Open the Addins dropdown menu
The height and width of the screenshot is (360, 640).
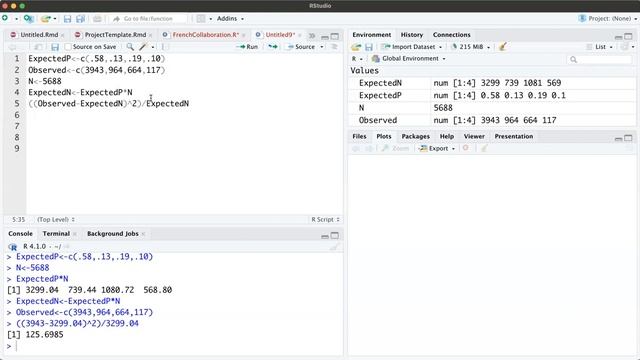(x=230, y=19)
